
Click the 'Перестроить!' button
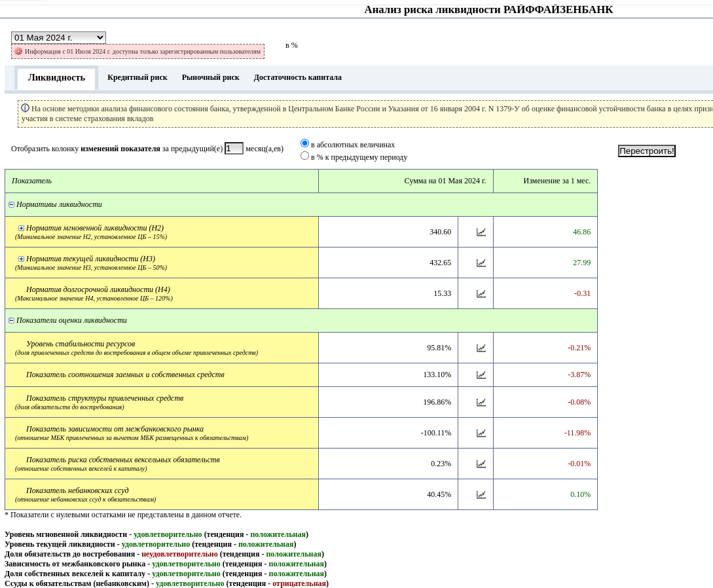[x=647, y=151]
